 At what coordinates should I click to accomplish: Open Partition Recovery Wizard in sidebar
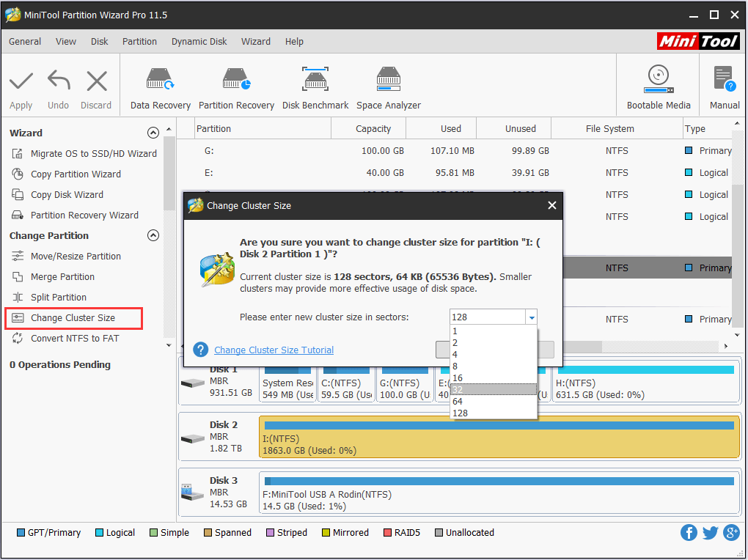coord(75,215)
